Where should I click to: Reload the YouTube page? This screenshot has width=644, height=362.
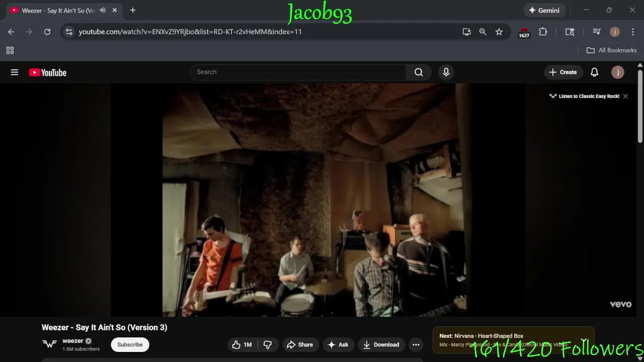(47, 32)
